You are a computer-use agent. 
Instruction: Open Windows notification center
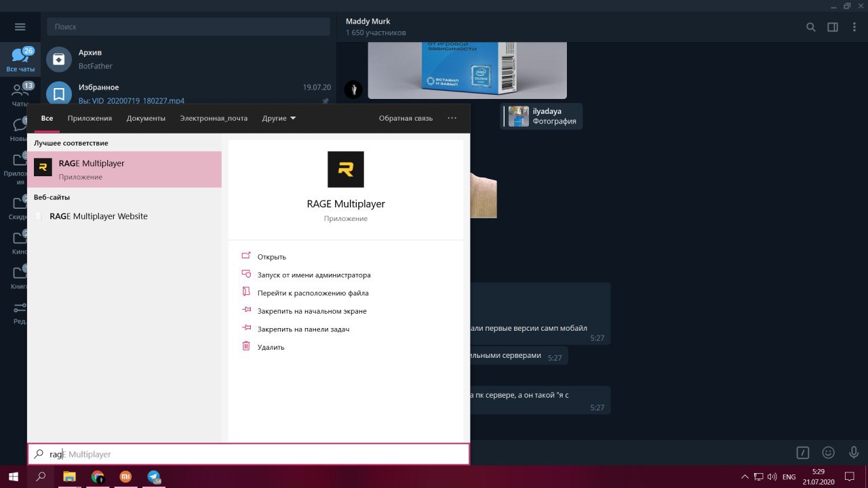(x=849, y=476)
